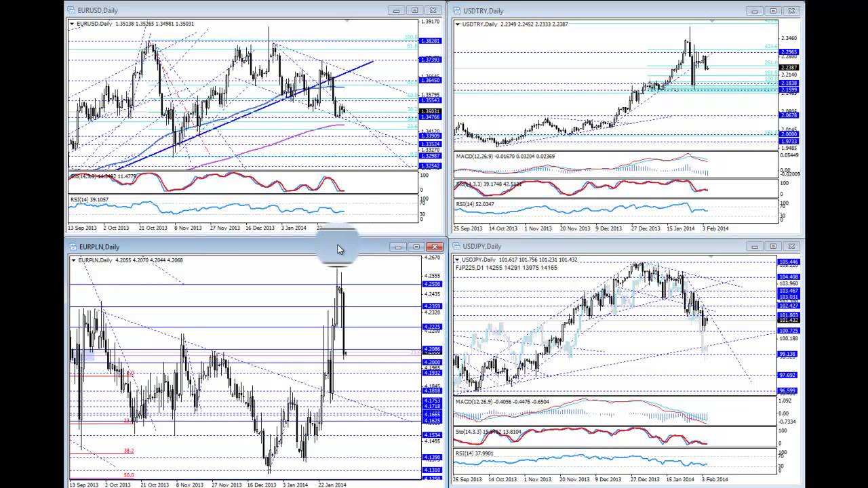Click the 4.2500 price label in EURPLN
Screen dimensions: 868x488
(432, 284)
